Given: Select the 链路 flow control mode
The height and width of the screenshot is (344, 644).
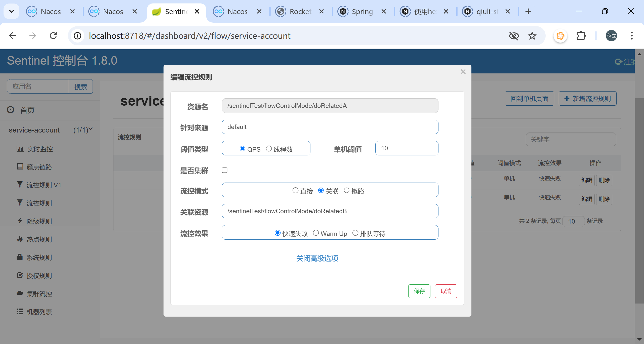Looking at the screenshot, I should click(346, 190).
